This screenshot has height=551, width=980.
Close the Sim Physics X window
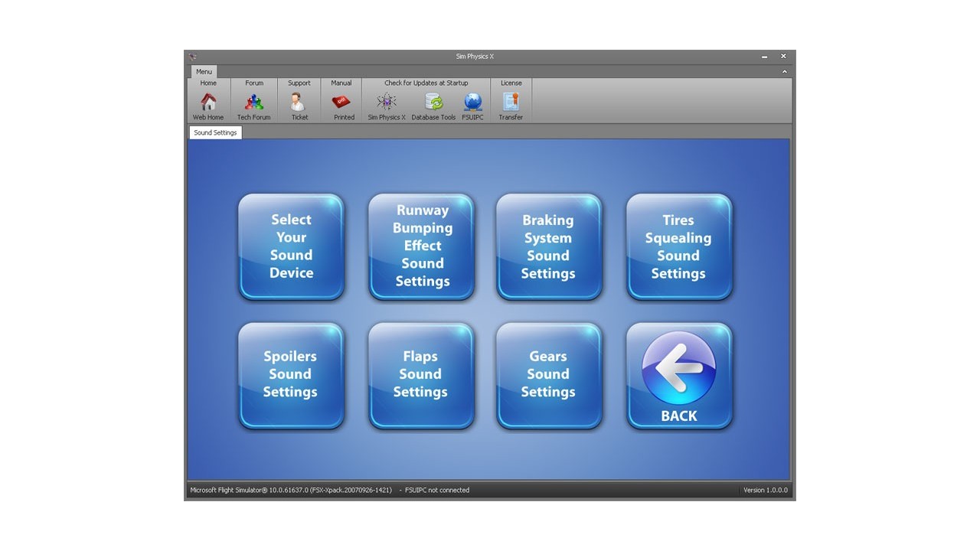(783, 57)
